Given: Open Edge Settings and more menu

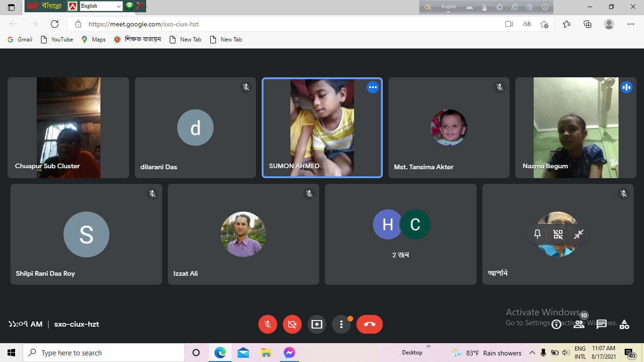Looking at the screenshot, I should 631,24.
